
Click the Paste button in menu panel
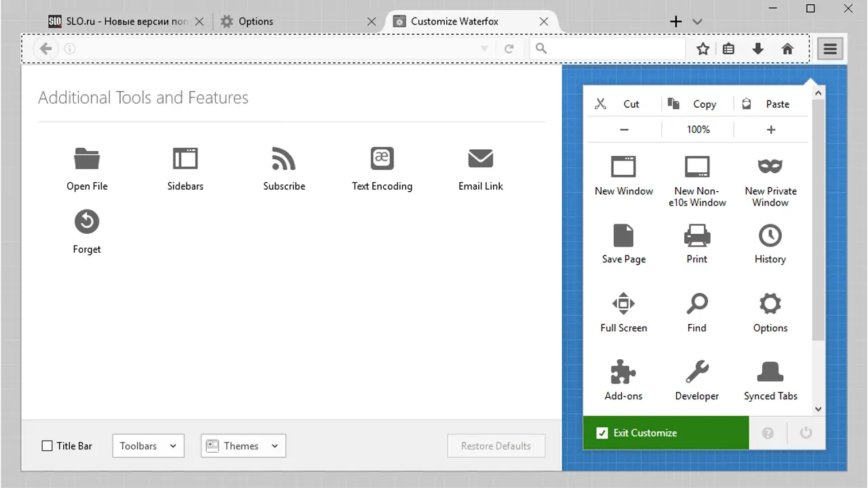(770, 104)
